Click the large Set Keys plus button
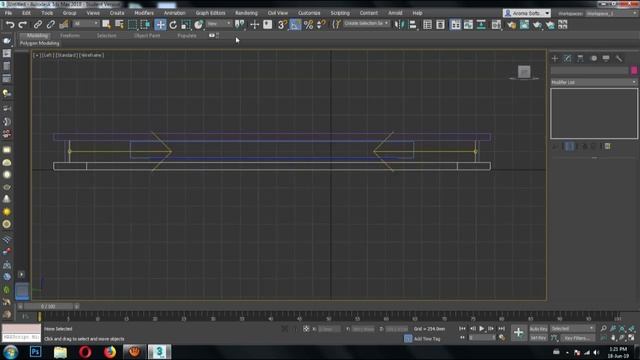The width and height of the screenshot is (640, 360). pyautogui.click(x=518, y=333)
